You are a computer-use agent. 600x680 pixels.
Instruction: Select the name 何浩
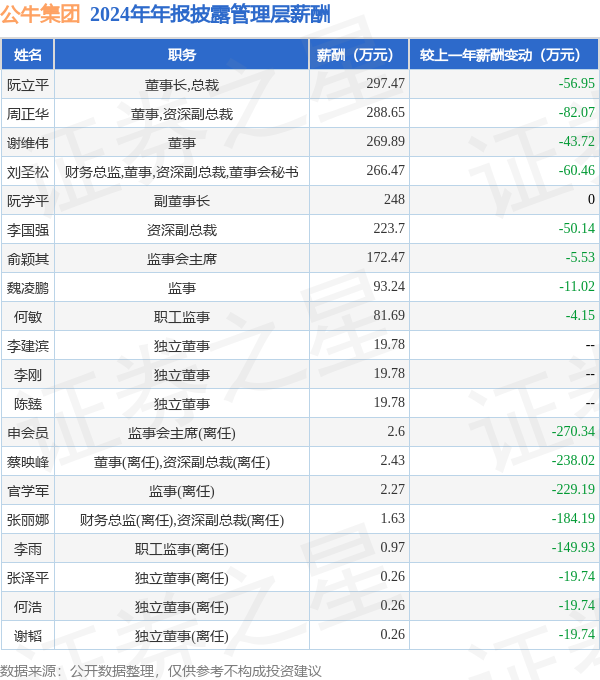pos(28,607)
